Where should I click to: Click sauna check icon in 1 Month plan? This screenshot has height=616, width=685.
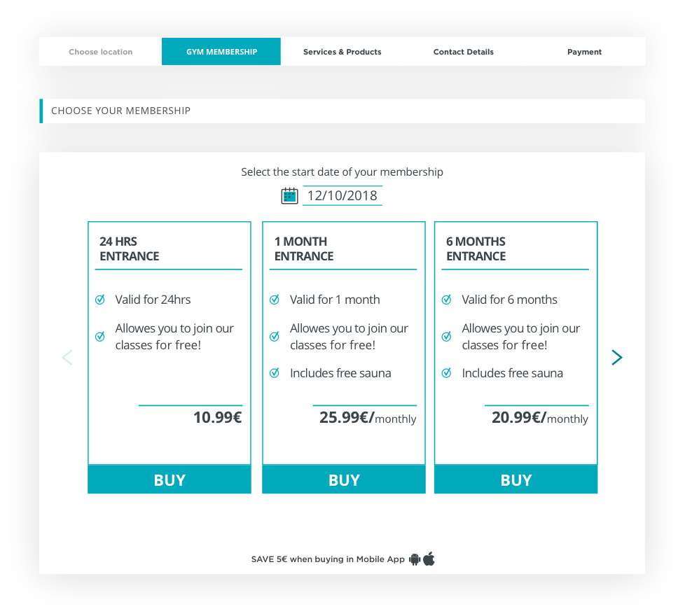(x=275, y=373)
